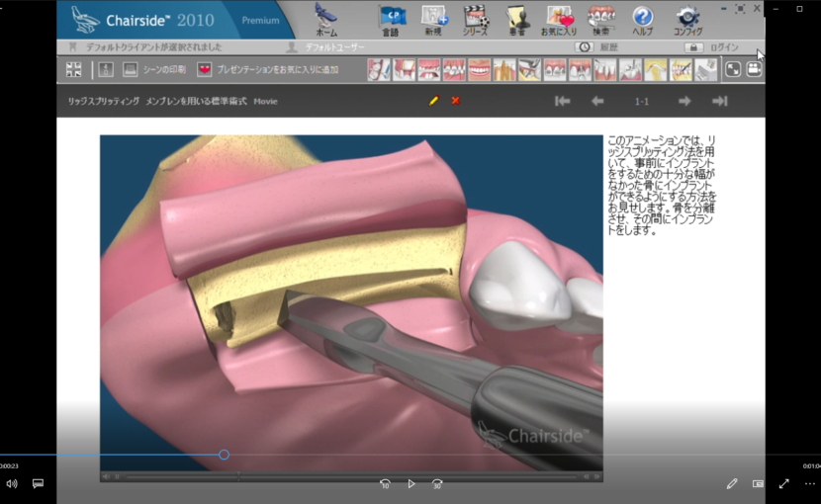The height and width of the screenshot is (504, 821).
Task: Select the orange tooth roots thumbnail
Action: [x=504, y=69]
